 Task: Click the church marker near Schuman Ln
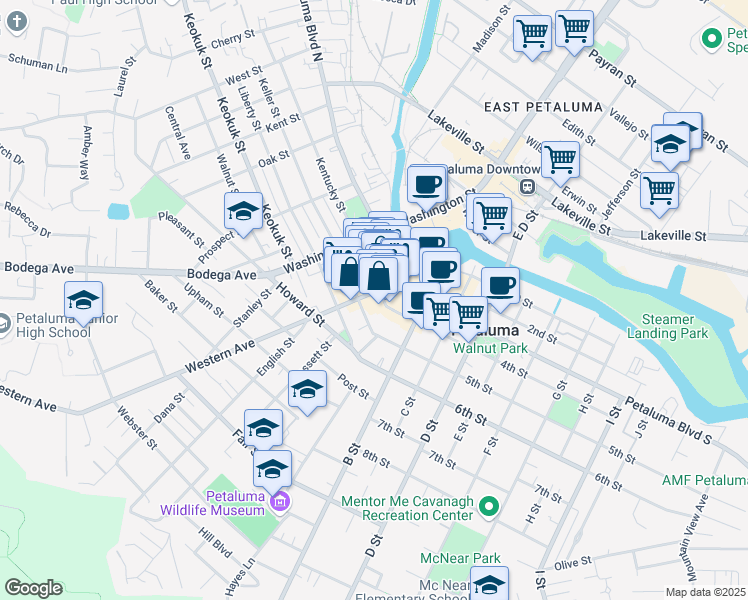tap(17, 22)
